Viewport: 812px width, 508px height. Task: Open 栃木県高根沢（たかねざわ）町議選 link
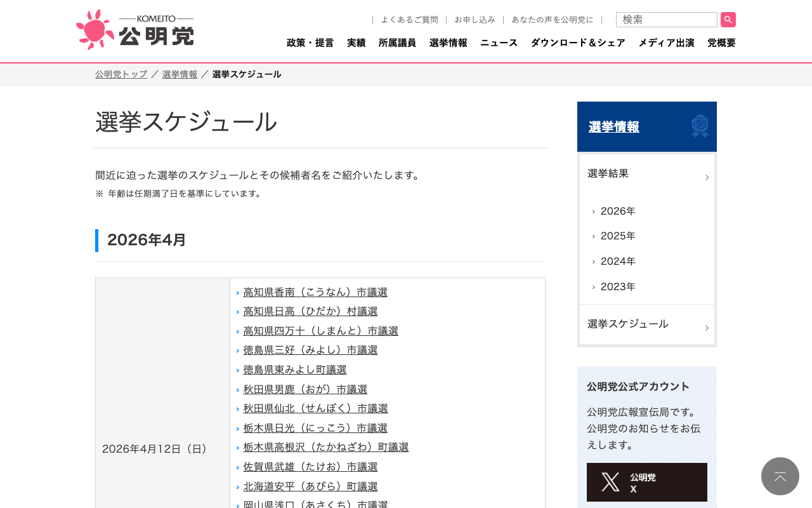[x=326, y=447]
